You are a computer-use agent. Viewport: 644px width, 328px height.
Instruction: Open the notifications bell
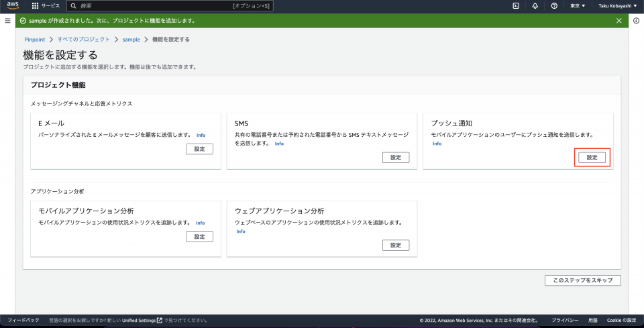[535, 6]
